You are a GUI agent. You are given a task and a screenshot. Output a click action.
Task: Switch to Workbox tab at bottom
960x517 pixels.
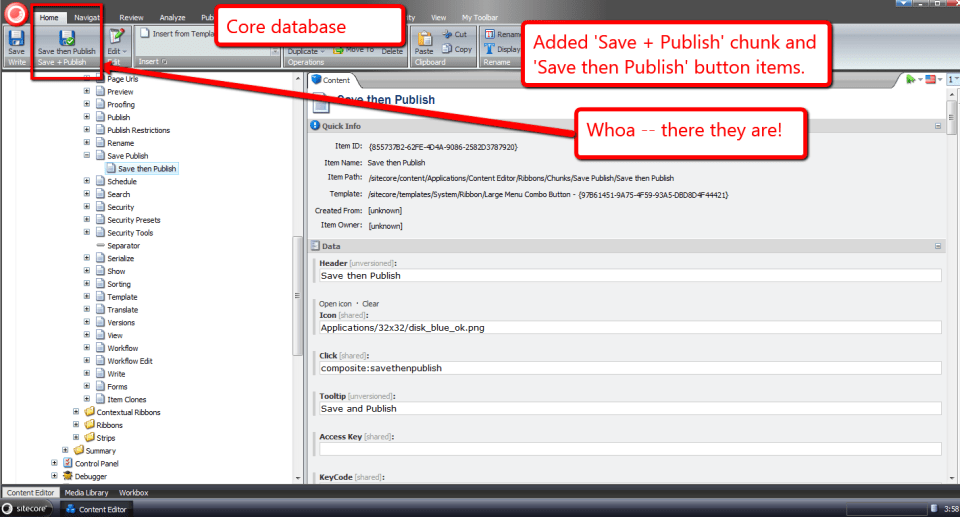133,492
